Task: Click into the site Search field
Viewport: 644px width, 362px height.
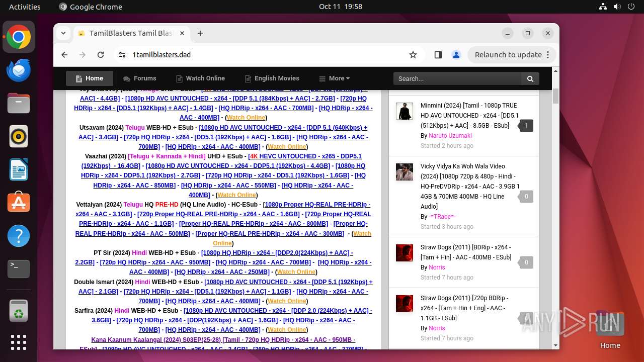Action: [x=458, y=78]
